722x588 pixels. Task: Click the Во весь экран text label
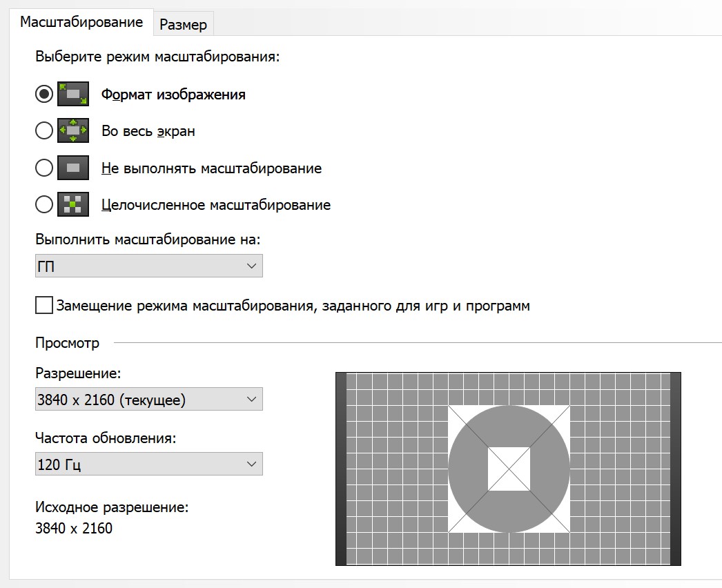tap(148, 131)
